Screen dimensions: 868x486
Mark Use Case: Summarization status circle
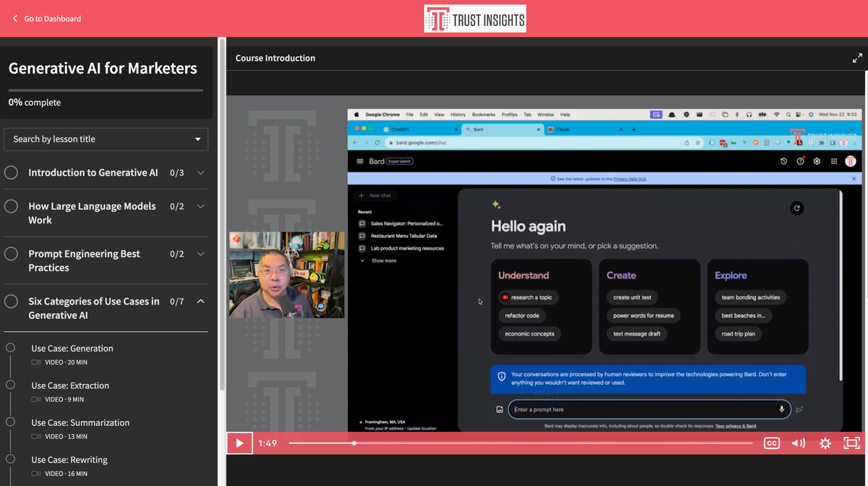click(x=10, y=422)
